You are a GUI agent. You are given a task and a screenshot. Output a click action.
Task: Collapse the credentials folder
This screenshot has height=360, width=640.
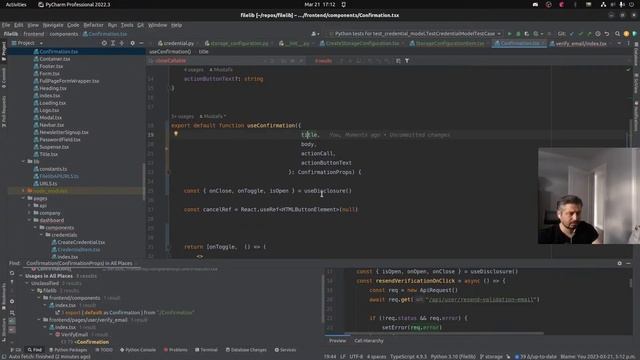point(42,235)
